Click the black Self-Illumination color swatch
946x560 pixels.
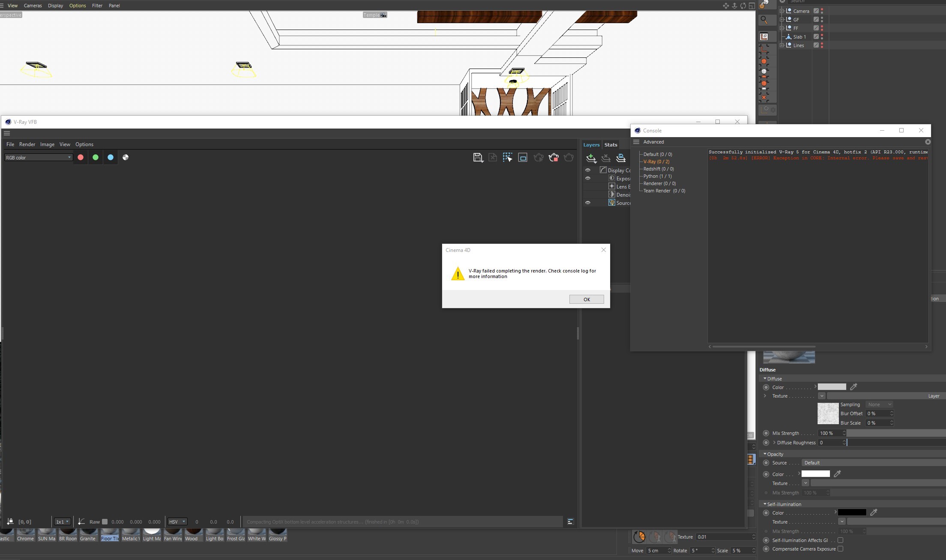(x=852, y=512)
